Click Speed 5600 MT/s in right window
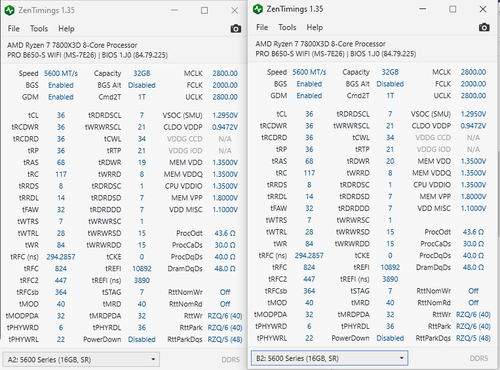 [309, 72]
